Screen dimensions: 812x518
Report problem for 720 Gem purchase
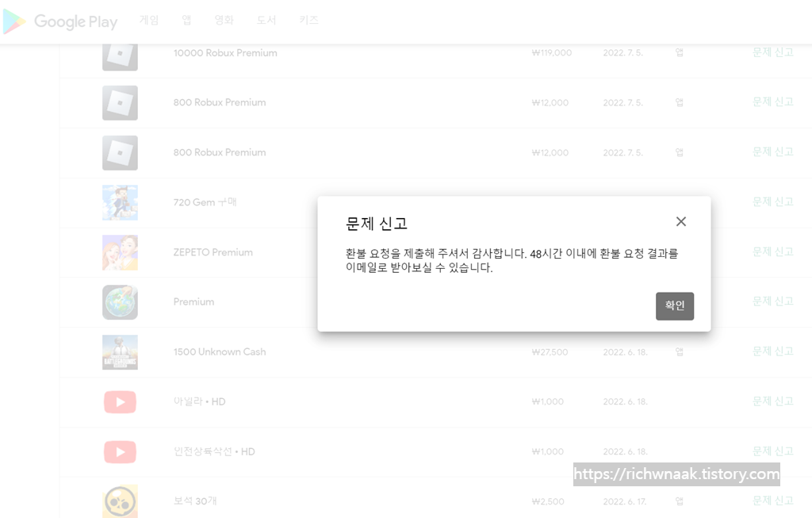tap(772, 201)
